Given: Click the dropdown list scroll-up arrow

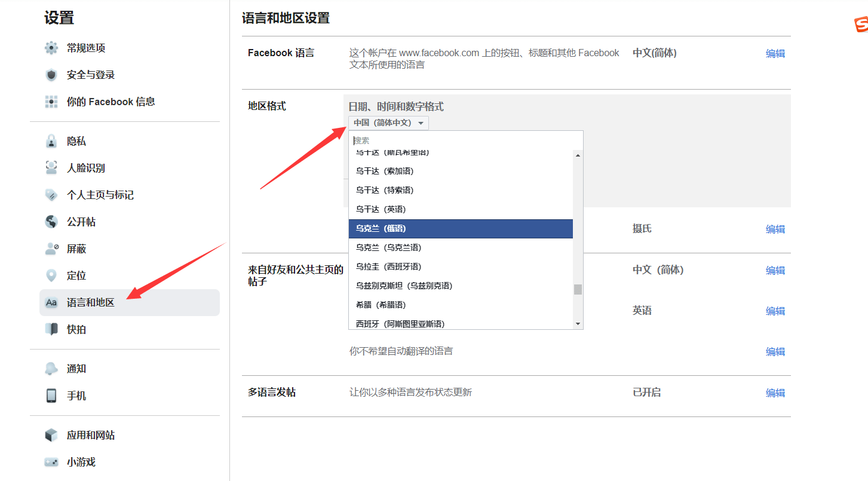Looking at the screenshot, I should tap(578, 155).
